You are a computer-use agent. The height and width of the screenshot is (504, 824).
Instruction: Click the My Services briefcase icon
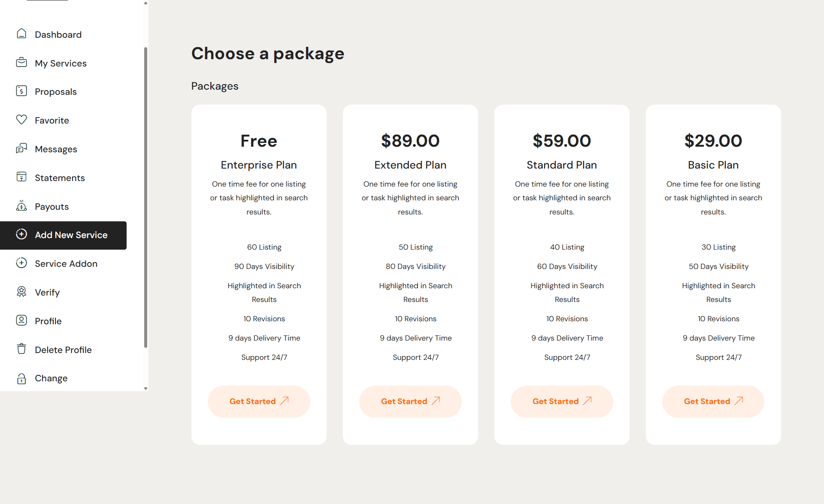point(21,63)
